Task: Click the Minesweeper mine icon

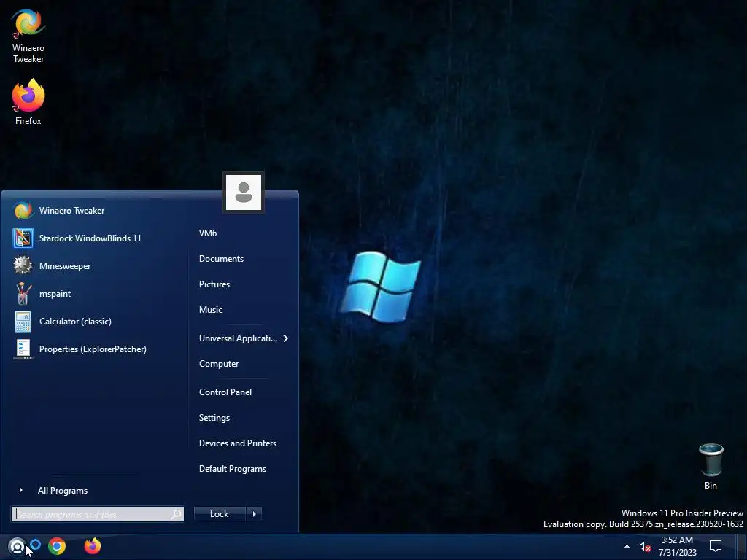Action: pos(23,265)
